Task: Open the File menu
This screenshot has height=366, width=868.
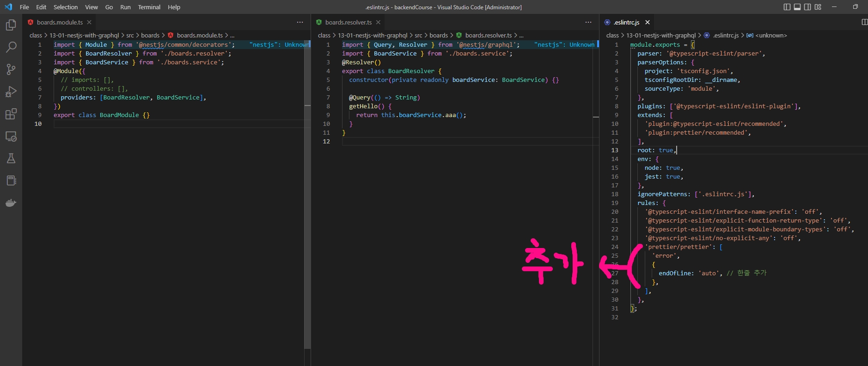Action: pos(24,7)
